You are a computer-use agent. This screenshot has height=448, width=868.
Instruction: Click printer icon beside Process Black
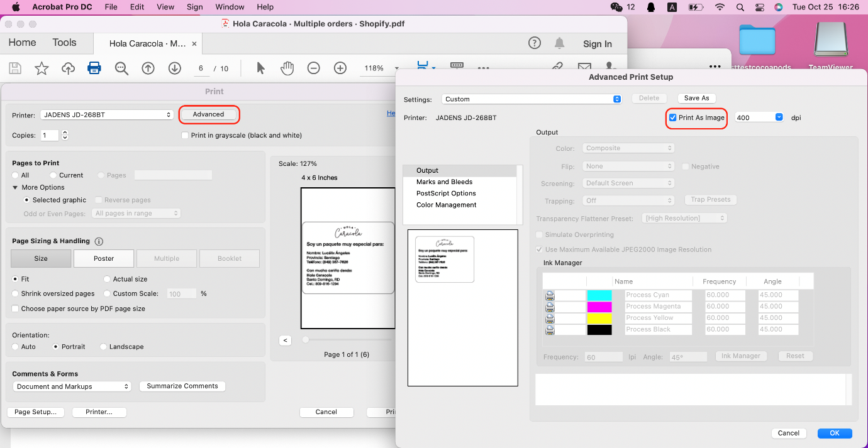[550, 329]
